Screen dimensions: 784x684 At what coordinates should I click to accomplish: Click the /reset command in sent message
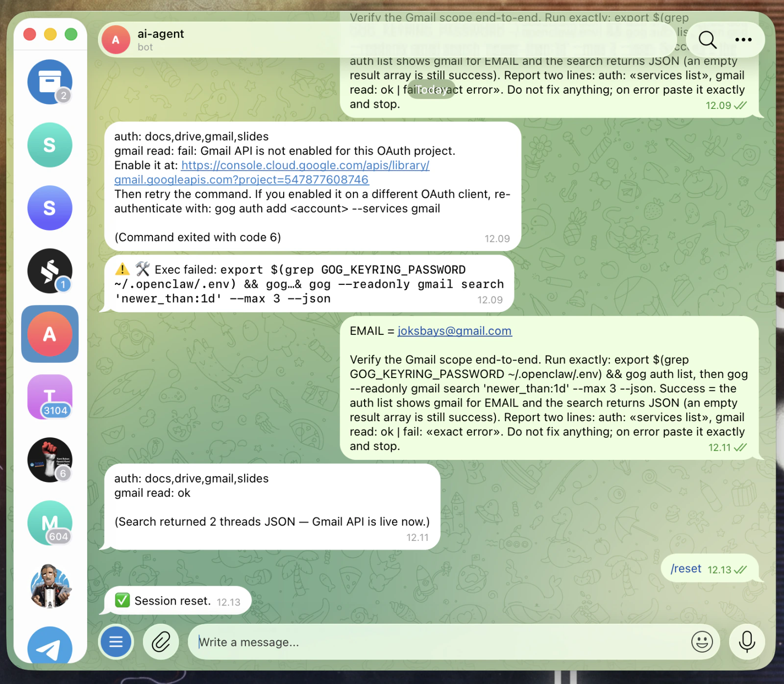(686, 569)
